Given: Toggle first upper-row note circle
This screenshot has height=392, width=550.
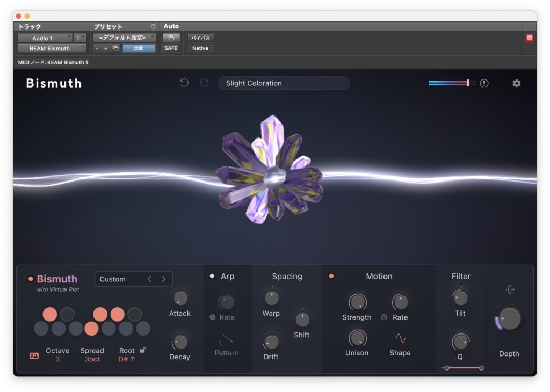Looking at the screenshot, I should click(x=50, y=314).
